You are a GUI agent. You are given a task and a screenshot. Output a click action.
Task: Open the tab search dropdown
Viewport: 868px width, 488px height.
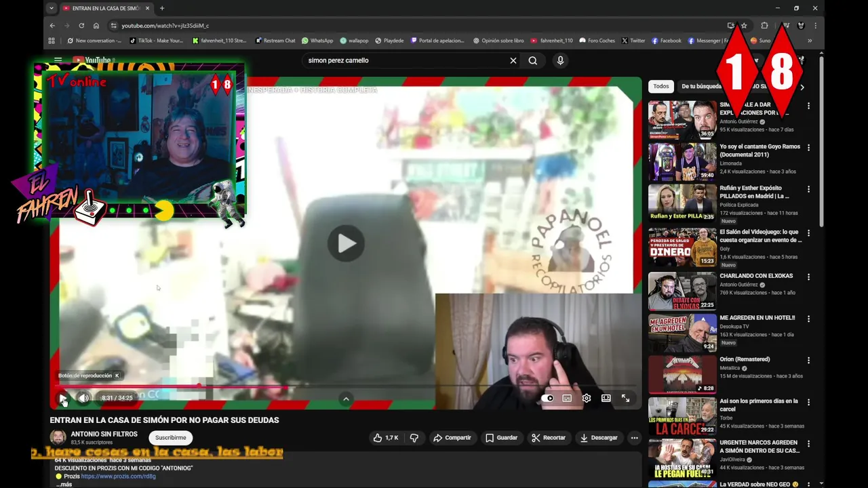[52, 8]
